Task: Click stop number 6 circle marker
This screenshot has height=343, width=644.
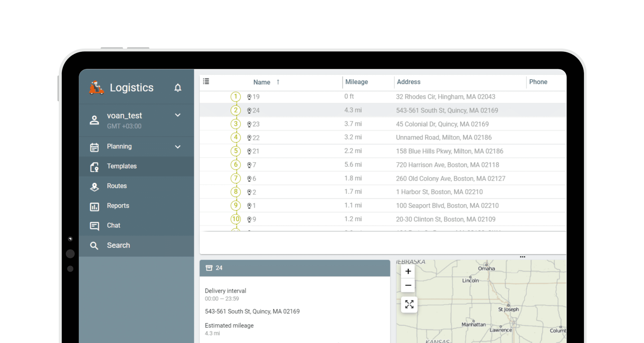Action: point(235,165)
